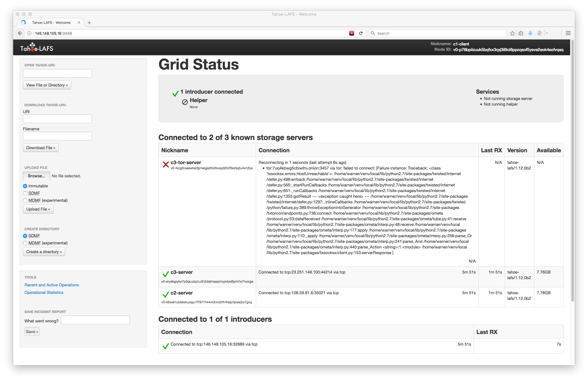Click View File or Directory button

47,85
